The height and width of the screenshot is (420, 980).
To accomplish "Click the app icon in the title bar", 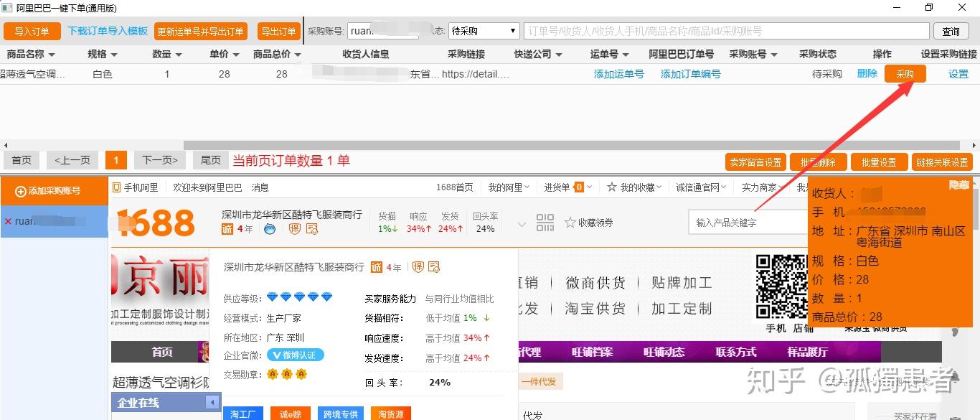I will (x=6, y=8).
